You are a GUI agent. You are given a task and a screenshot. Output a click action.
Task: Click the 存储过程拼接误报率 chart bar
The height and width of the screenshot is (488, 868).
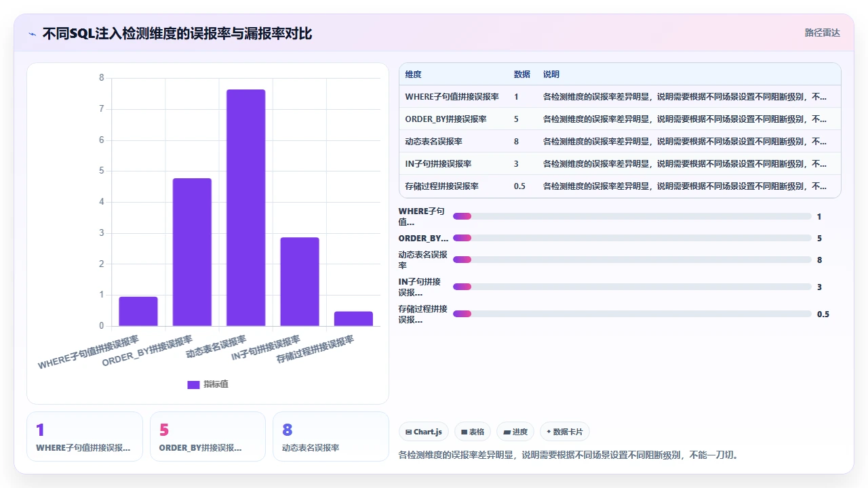[353, 319]
